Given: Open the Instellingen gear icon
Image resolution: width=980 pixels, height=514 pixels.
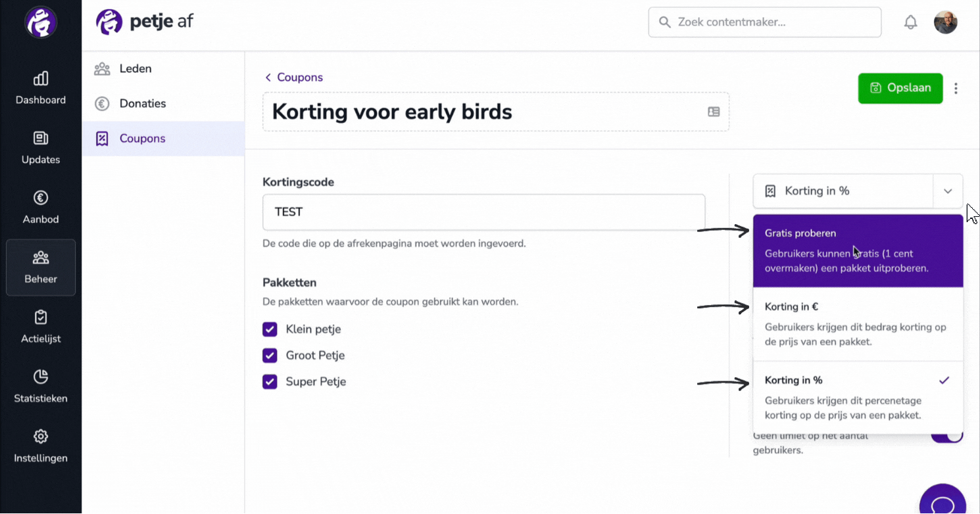Looking at the screenshot, I should pos(41,436).
